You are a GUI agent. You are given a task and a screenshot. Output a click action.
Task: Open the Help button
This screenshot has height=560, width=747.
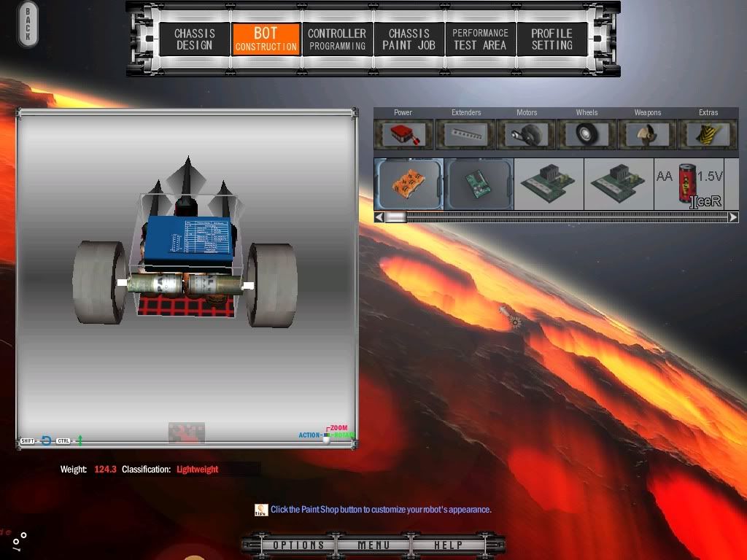coord(448,545)
